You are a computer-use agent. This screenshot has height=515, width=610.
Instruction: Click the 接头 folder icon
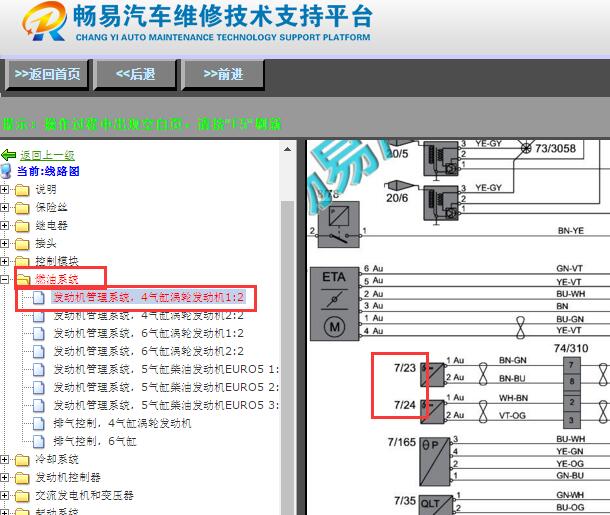[22, 244]
